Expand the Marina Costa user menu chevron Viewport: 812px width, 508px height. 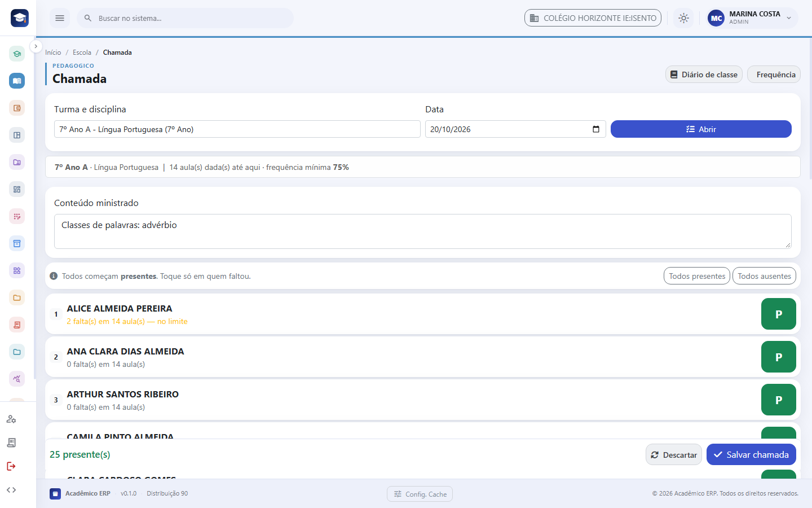pyautogui.click(x=789, y=18)
